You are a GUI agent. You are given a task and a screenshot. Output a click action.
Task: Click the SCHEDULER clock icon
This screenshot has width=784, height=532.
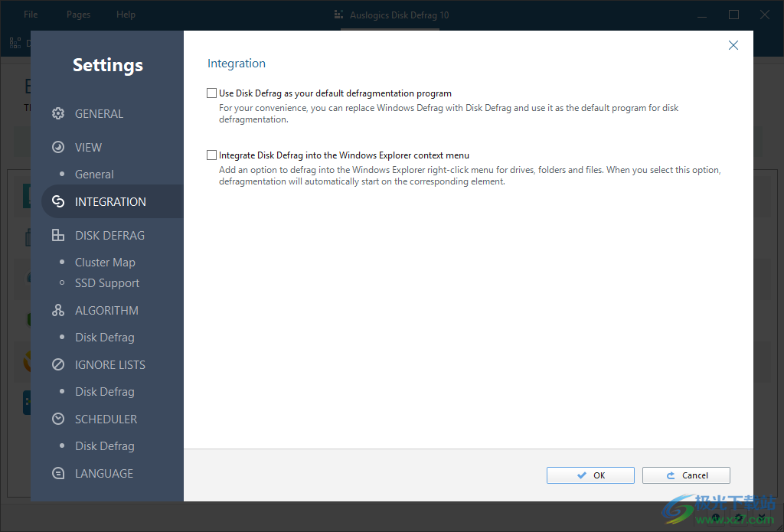click(58, 419)
